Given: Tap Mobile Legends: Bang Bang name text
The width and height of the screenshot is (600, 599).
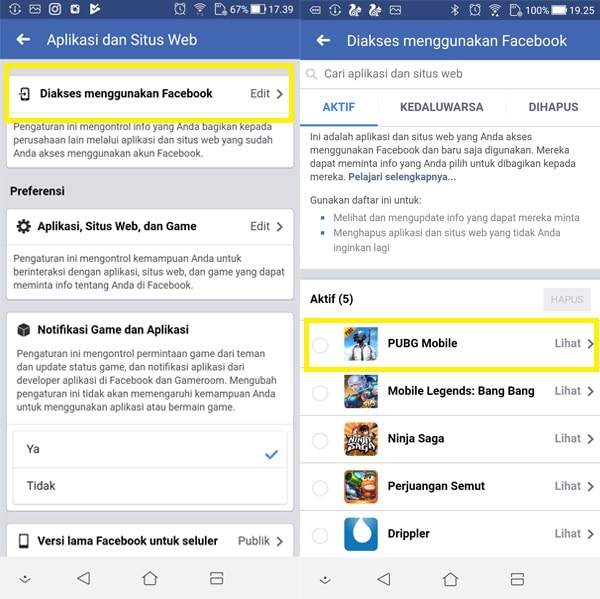Looking at the screenshot, I should click(x=461, y=391).
